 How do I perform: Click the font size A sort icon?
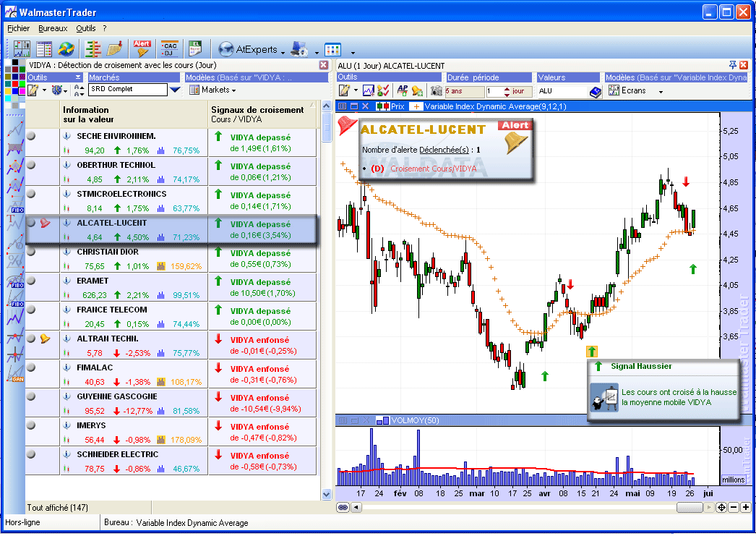[x=79, y=90]
